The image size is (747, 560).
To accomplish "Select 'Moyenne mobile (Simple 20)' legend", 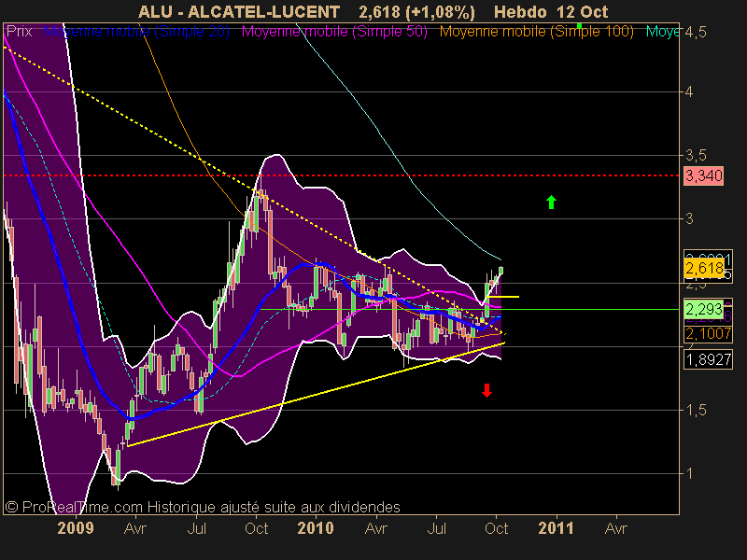I will [x=136, y=32].
